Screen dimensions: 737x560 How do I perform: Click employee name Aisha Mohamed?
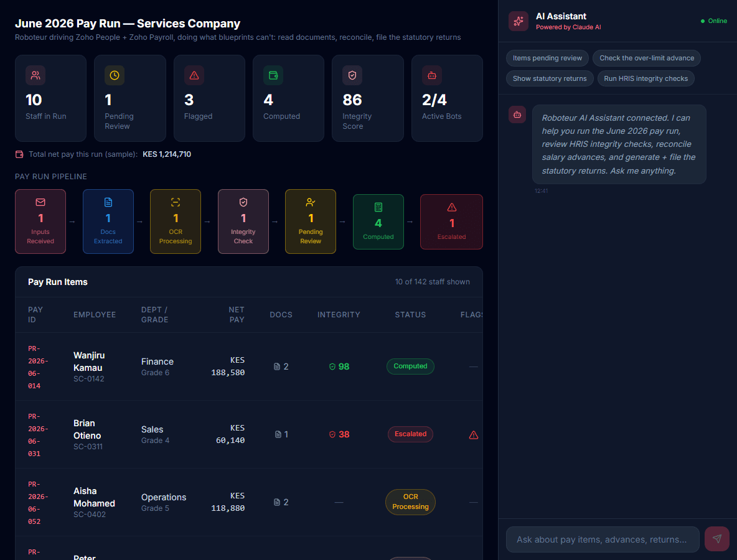click(94, 497)
